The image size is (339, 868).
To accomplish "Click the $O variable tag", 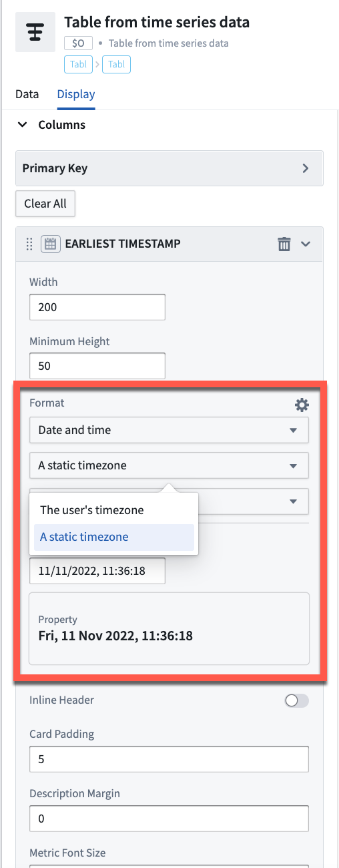I will point(78,43).
